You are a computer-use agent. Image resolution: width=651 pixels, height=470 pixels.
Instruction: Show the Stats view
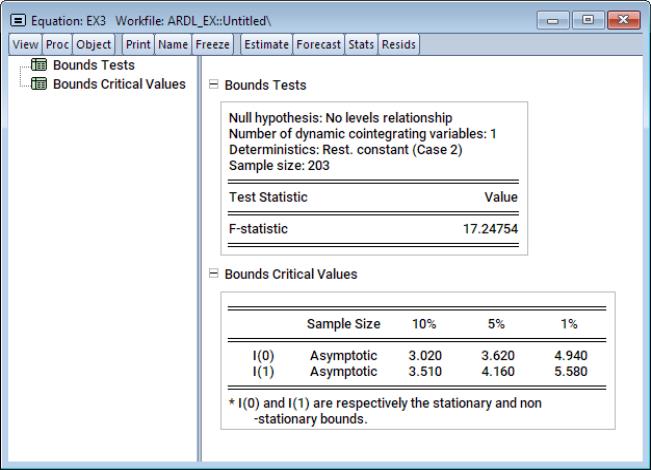click(x=362, y=44)
